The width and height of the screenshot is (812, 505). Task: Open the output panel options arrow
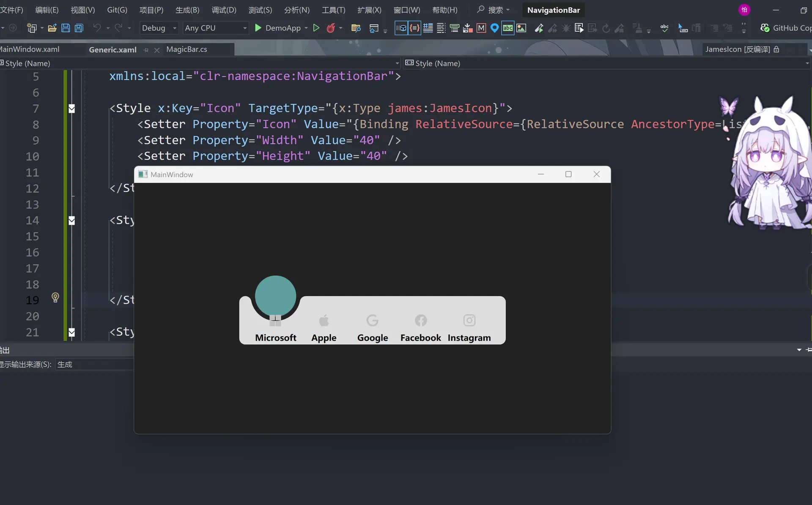(x=799, y=350)
